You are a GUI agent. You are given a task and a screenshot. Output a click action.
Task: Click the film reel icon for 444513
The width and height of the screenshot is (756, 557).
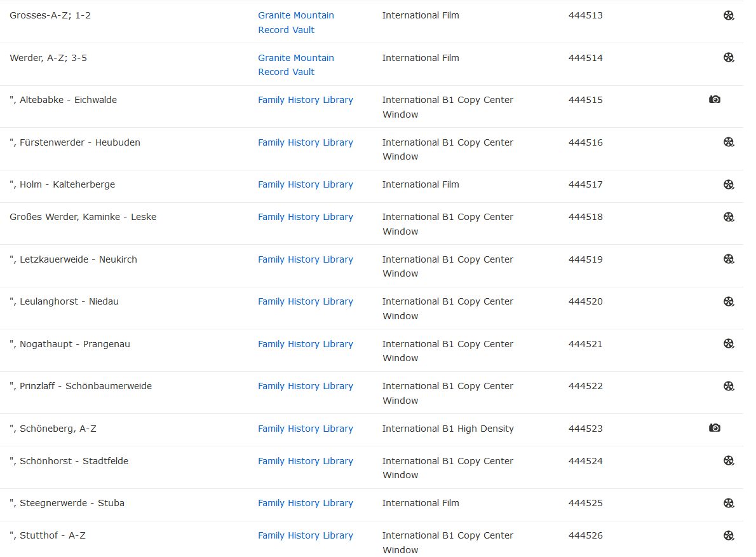click(729, 16)
